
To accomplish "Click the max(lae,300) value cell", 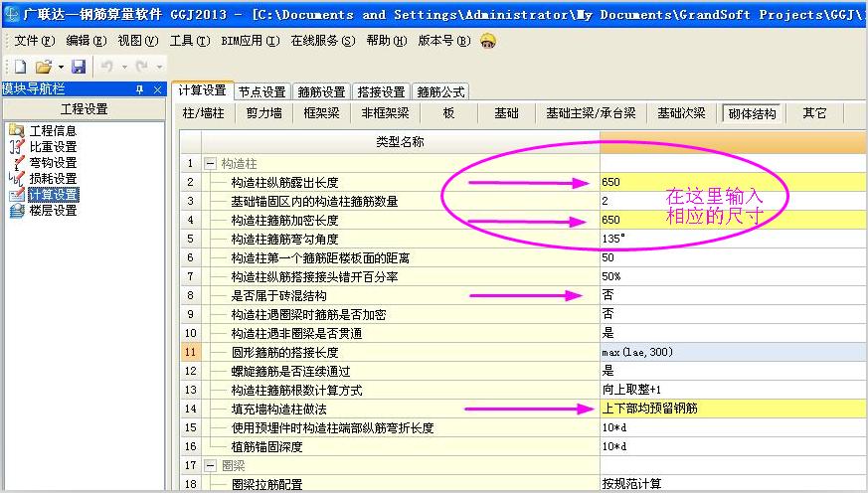I will tap(734, 352).
